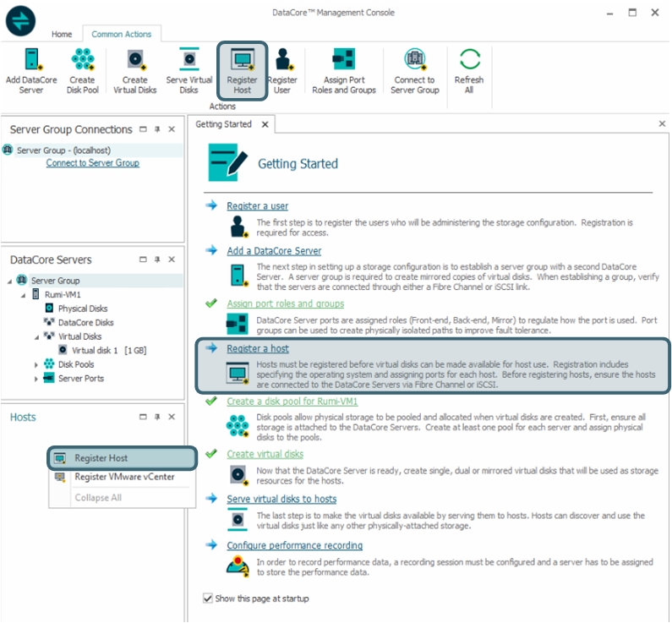Screen dimensions: 672x623
Task: Expand the Server Ports tree node
Action: pyautogui.click(x=36, y=379)
